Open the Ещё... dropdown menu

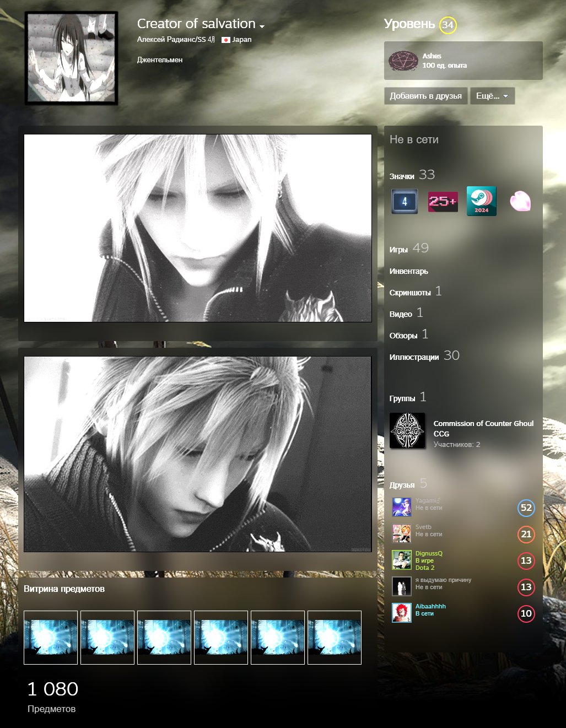pyautogui.click(x=492, y=96)
